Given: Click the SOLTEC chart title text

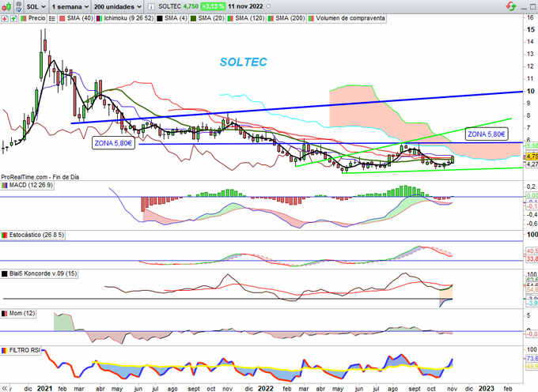Looking at the screenshot, I should click(243, 62).
